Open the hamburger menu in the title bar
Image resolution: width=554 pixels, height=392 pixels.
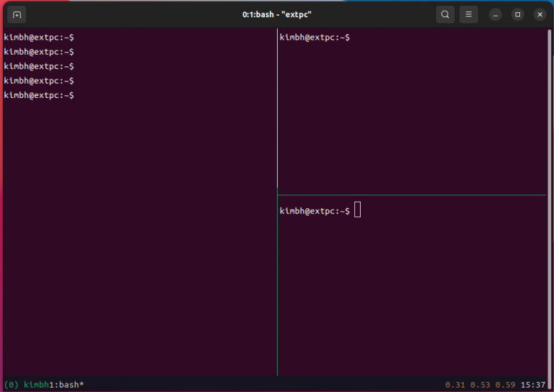pyautogui.click(x=469, y=14)
